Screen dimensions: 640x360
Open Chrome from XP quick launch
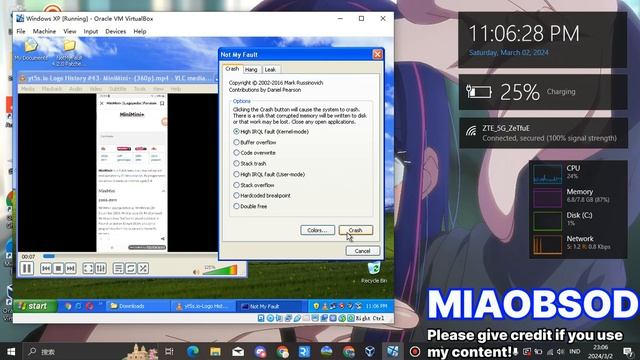coord(68,306)
